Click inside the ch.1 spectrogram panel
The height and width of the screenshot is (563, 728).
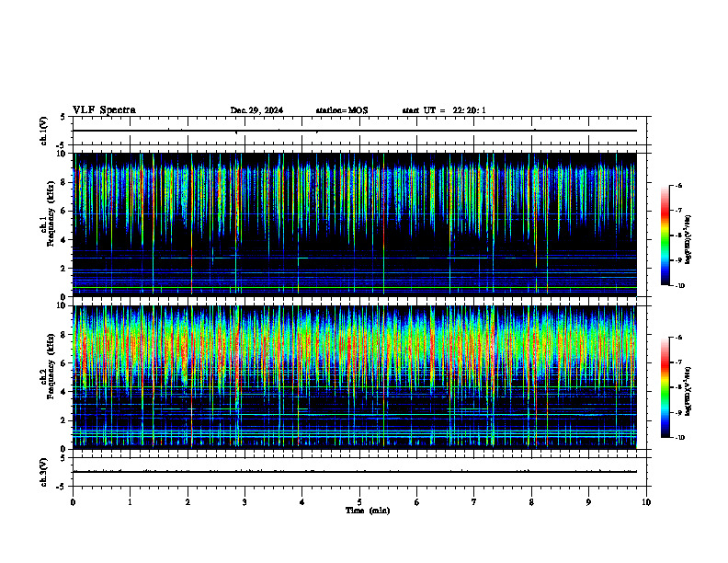[355, 224]
